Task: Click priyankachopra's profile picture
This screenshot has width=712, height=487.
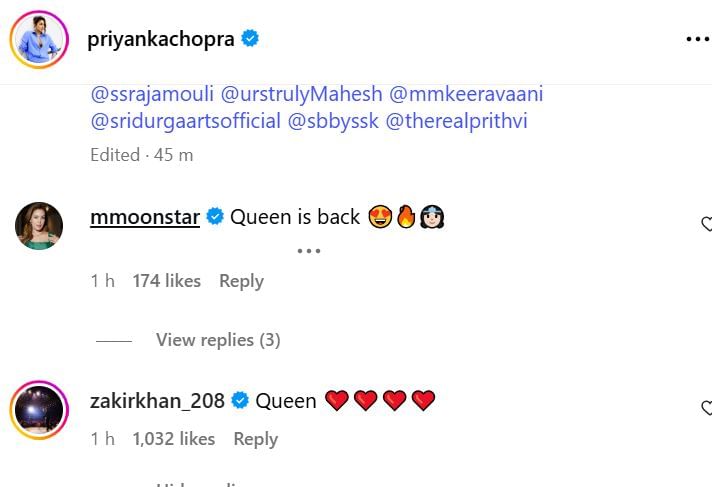Action: (x=39, y=40)
